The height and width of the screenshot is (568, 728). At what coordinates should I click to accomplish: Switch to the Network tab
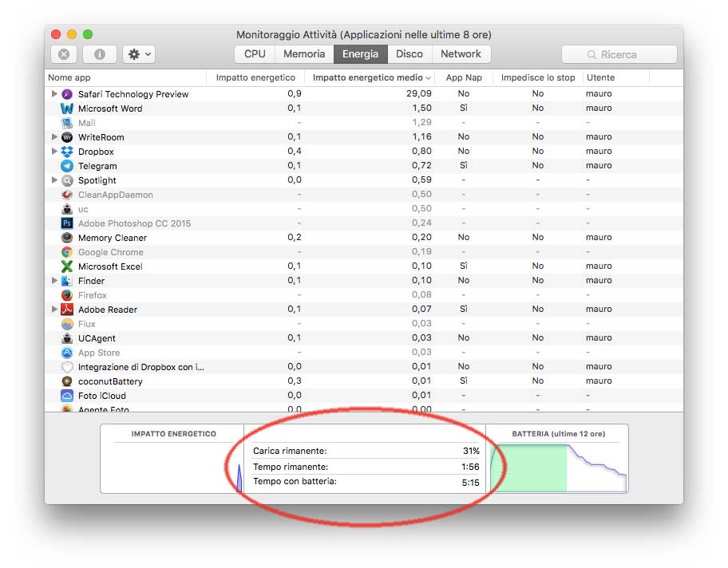461,54
